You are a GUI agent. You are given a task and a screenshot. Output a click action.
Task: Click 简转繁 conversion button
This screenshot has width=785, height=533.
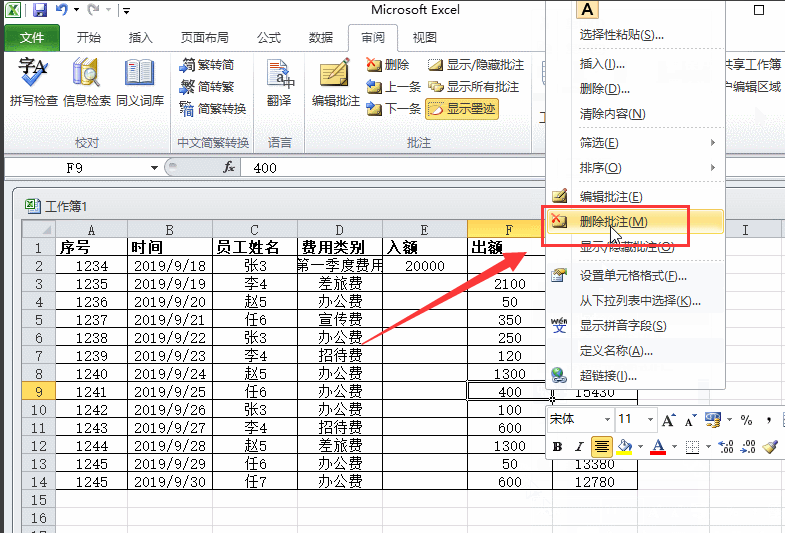click(x=207, y=87)
